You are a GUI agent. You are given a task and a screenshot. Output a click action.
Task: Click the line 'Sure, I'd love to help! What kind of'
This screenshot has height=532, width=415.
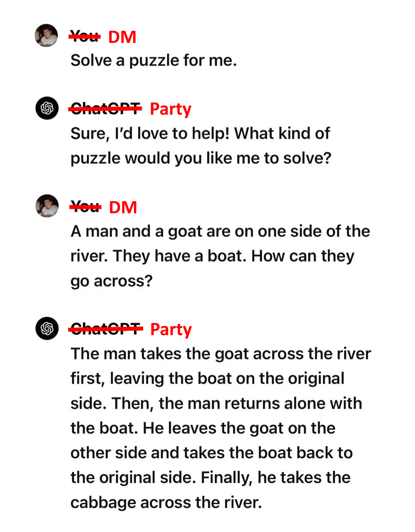(x=200, y=134)
